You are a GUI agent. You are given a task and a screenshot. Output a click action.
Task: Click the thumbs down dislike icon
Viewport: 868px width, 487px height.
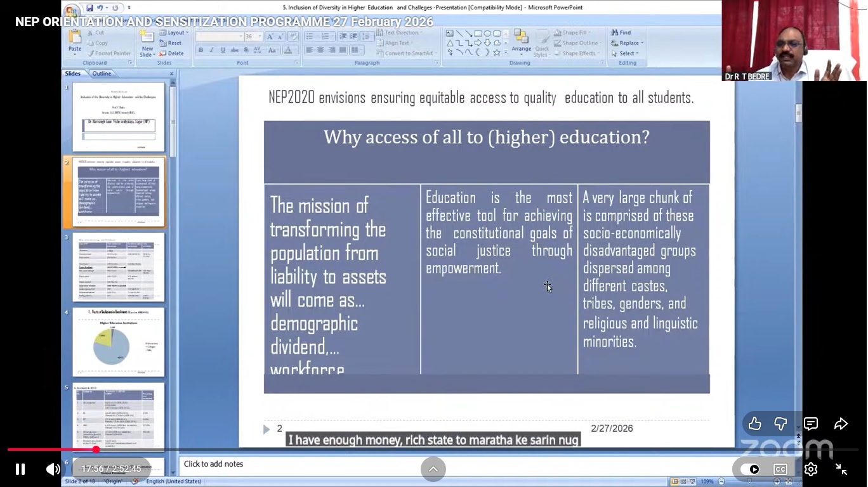(x=780, y=424)
